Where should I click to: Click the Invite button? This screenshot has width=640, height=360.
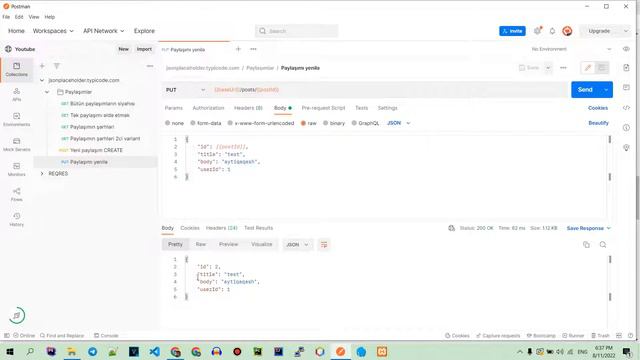point(512,31)
